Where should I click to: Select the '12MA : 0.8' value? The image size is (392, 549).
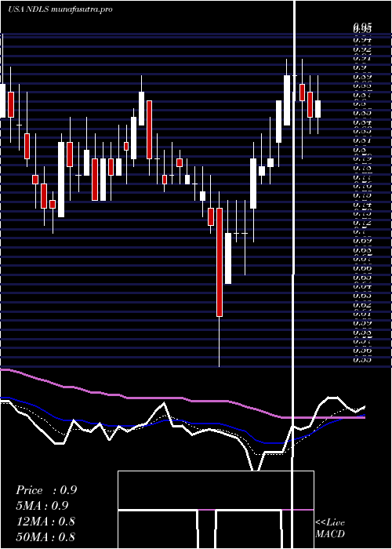click(x=45, y=521)
